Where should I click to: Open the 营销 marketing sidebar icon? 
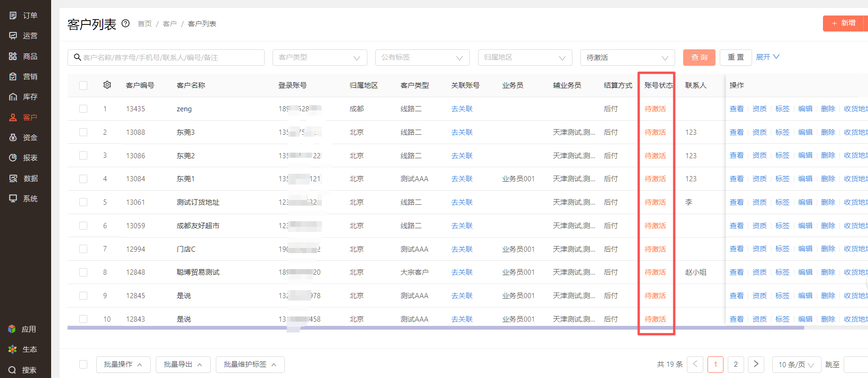coord(13,77)
